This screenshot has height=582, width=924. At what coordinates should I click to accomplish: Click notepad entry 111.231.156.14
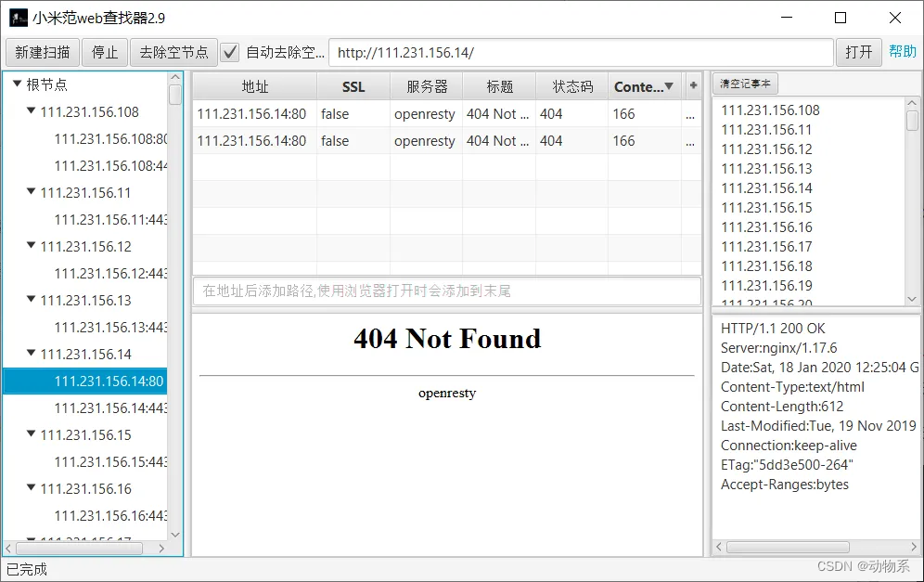click(x=766, y=188)
